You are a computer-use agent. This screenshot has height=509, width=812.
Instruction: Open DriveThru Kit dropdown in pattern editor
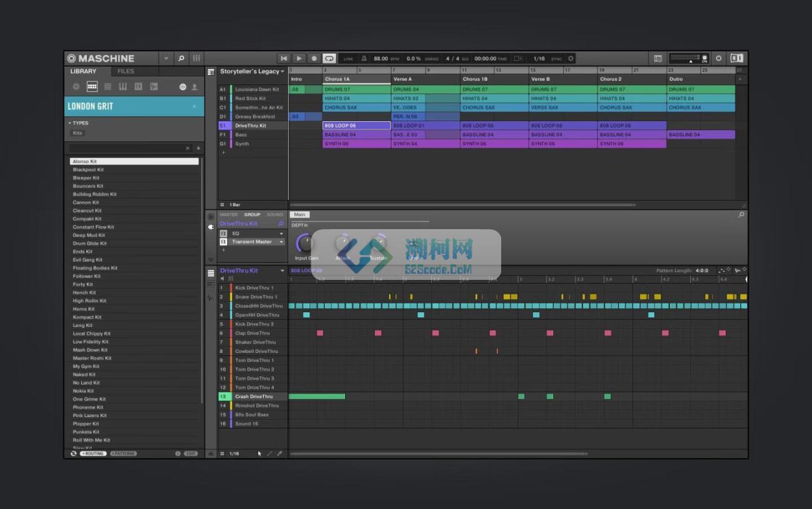click(x=282, y=271)
